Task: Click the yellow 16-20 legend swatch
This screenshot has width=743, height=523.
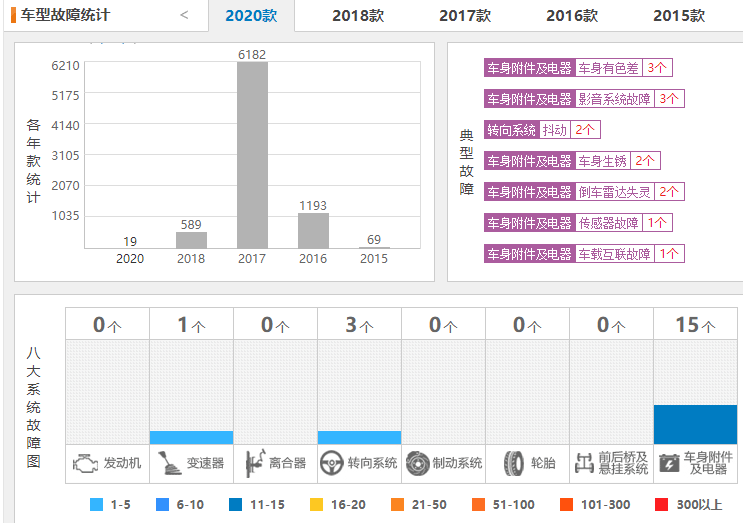Action: coord(316,505)
